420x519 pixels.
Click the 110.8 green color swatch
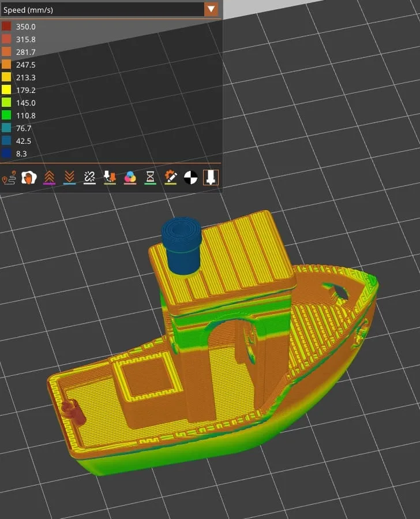coord(6,115)
